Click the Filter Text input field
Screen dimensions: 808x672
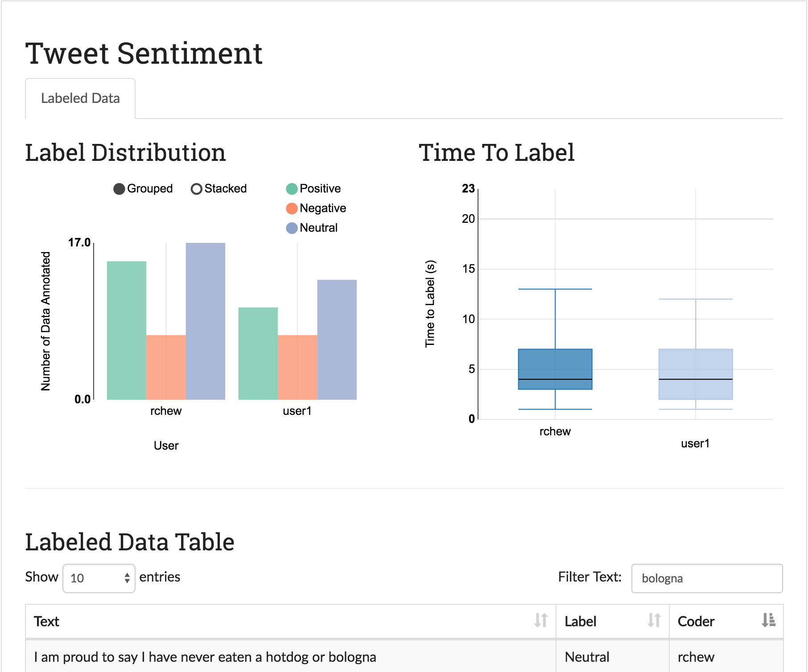(707, 578)
